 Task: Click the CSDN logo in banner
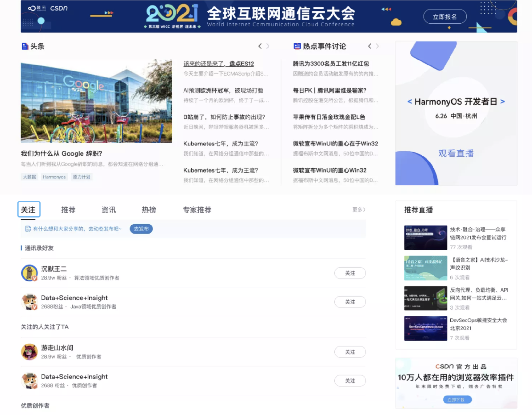click(x=59, y=8)
